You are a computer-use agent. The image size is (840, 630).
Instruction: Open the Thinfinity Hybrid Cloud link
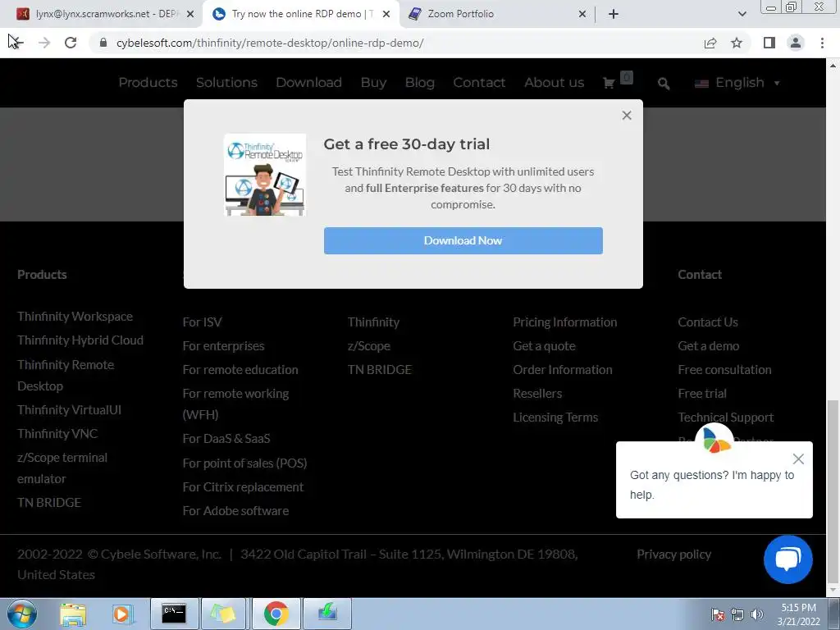pyautogui.click(x=80, y=340)
